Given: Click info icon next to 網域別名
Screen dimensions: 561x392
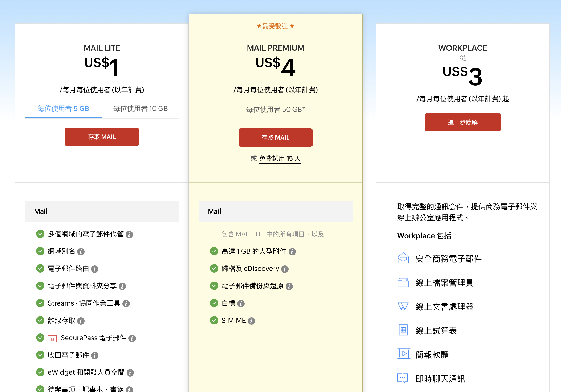Looking at the screenshot, I should point(81,252).
